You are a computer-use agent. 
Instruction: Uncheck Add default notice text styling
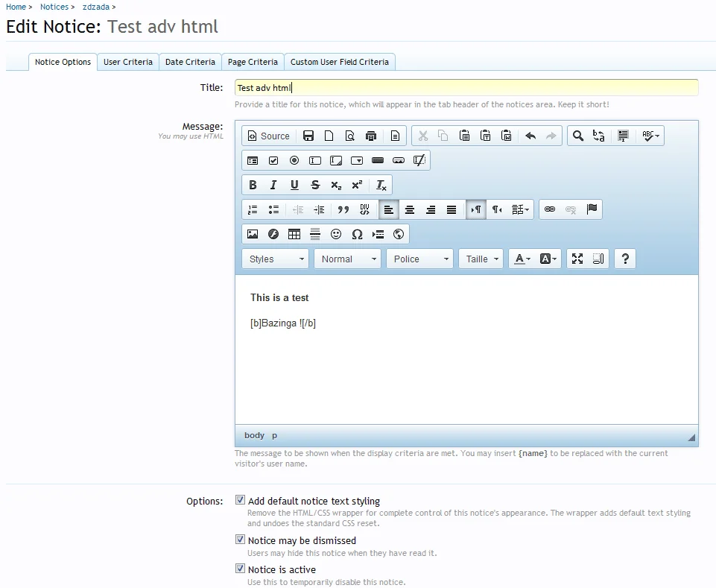click(240, 501)
